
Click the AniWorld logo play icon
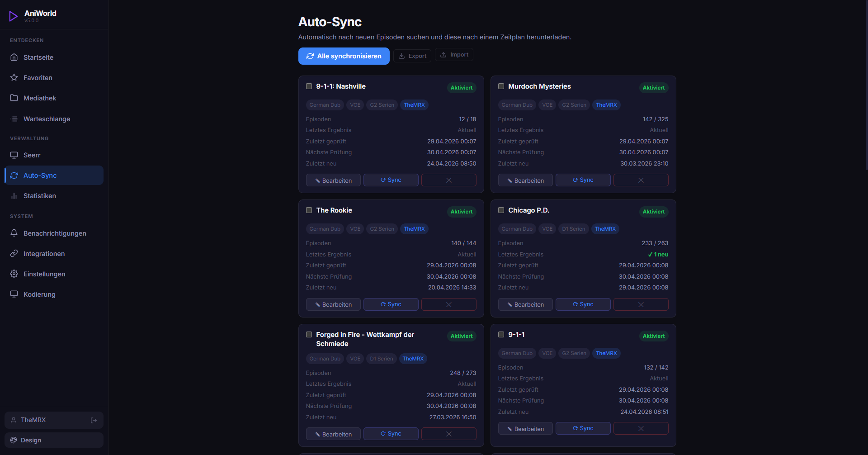tap(14, 17)
